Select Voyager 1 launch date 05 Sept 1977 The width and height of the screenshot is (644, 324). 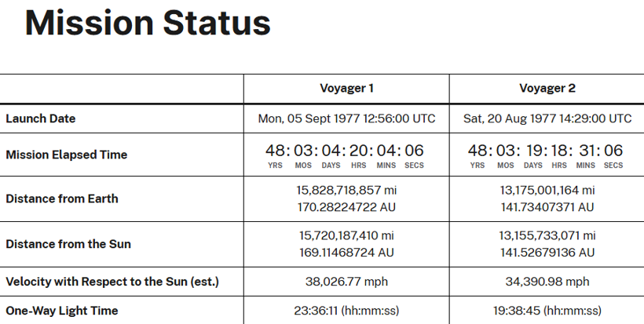coord(346,118)
